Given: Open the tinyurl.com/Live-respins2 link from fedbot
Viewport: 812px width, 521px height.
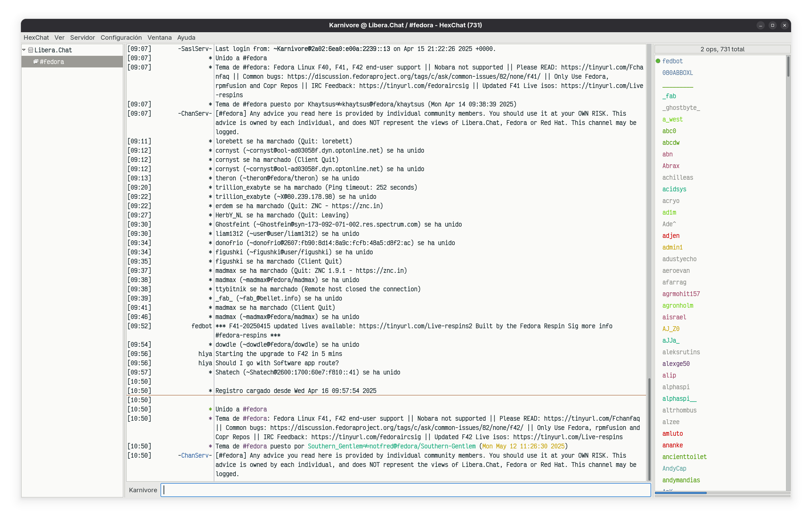Looking at the screenshot, I should [x=415, y=326].
